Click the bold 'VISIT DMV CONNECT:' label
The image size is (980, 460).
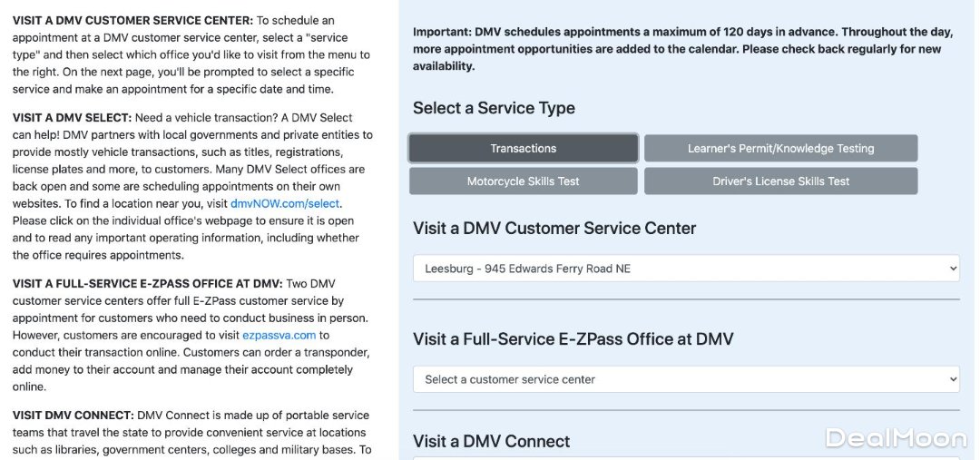[73, 415]
